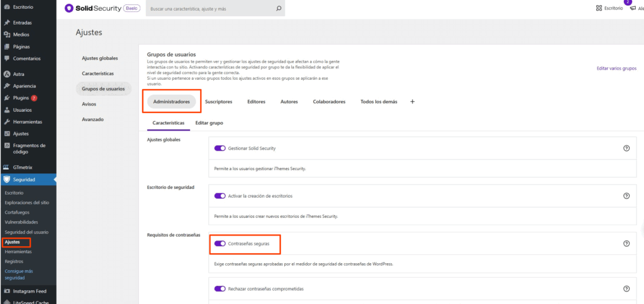Click the Plugins plug icon
Image resolution: width=644 pixels, height=304 pixels.
click(x=6, y=98)
